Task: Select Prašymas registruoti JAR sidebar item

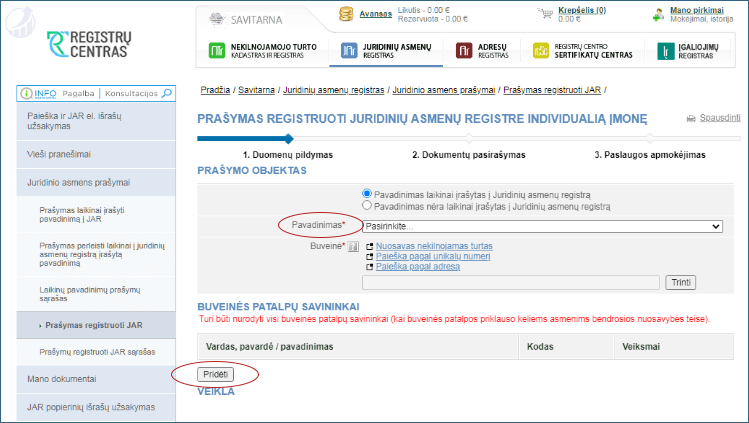Action: click(x=96, y=325)
